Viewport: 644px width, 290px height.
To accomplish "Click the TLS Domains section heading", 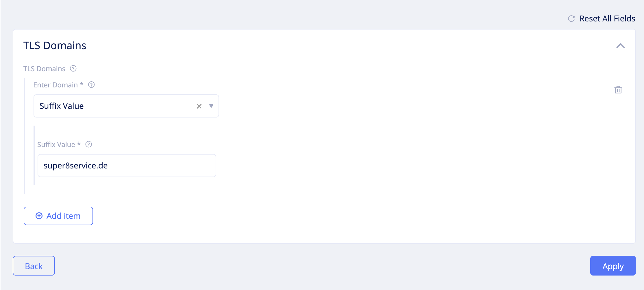I will (55, 45).
